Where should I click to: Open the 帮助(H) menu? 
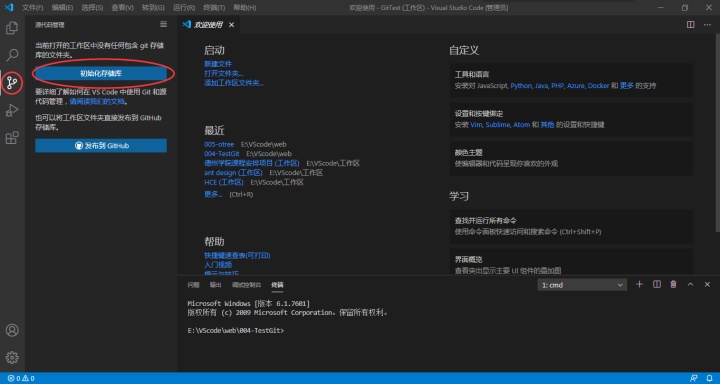(245, 8)
